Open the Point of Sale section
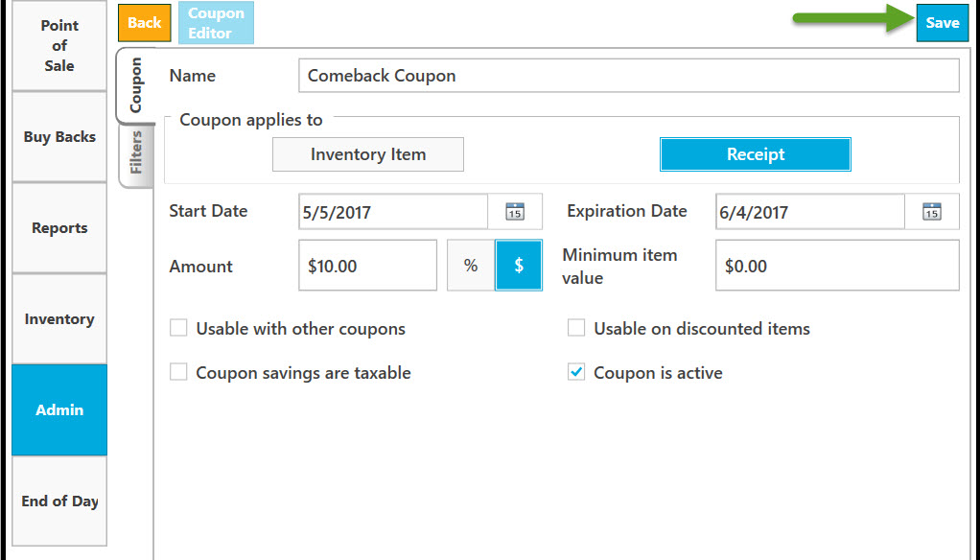The image size is (980, 560). 59,46
